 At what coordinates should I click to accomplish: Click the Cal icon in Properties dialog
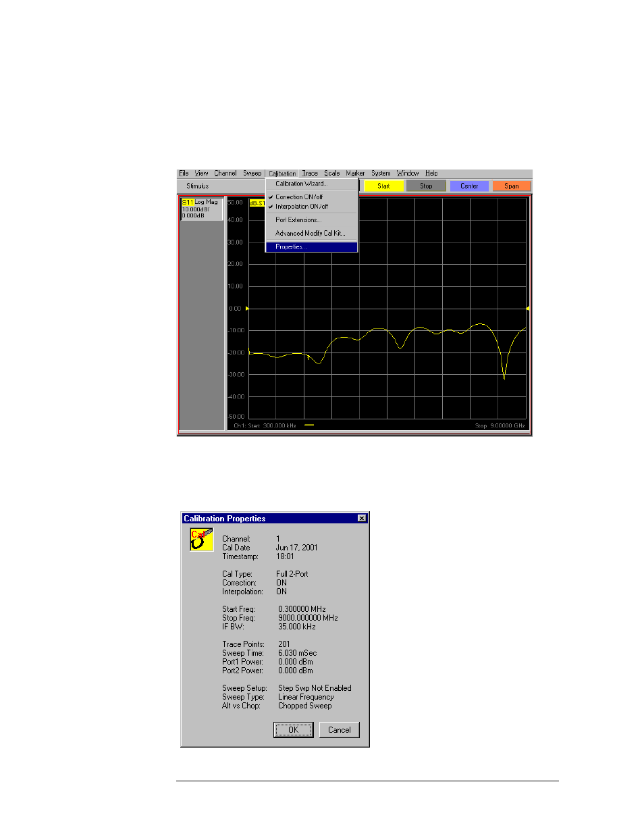click(x=201, y=540)
